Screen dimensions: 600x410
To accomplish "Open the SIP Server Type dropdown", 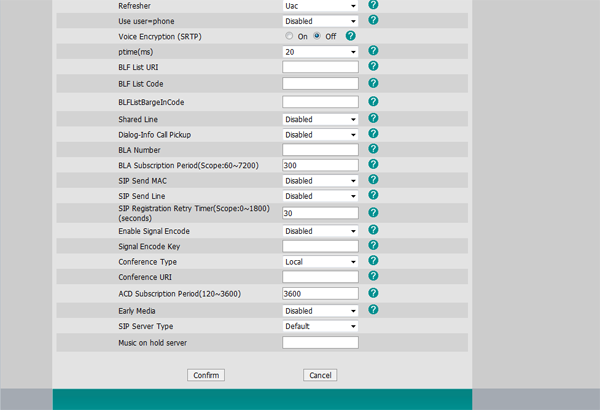I will (320, 326).
